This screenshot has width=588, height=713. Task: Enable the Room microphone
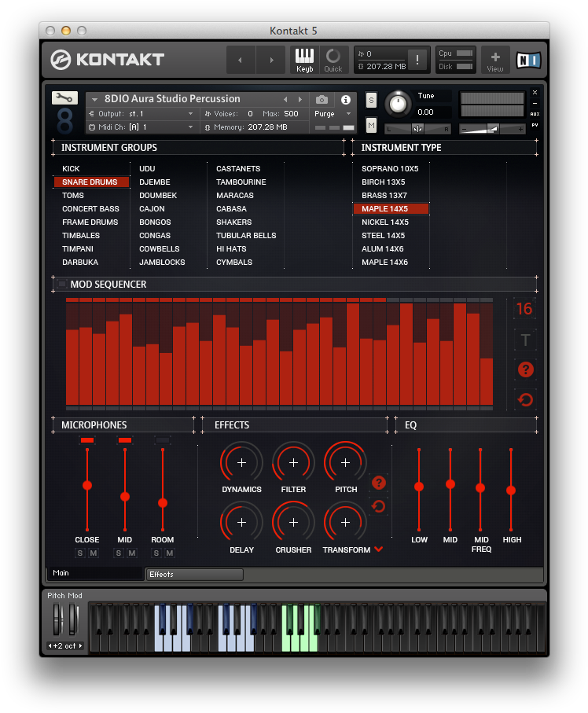[x=163, y=440]
